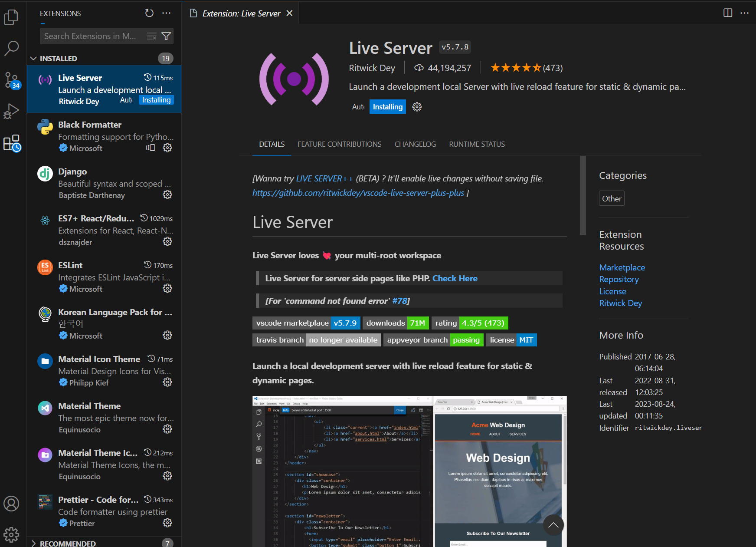Open manage gear for ESLint extension
This screenshot has width=756, height=547.
pyautogui.click(x=167, y=288)
